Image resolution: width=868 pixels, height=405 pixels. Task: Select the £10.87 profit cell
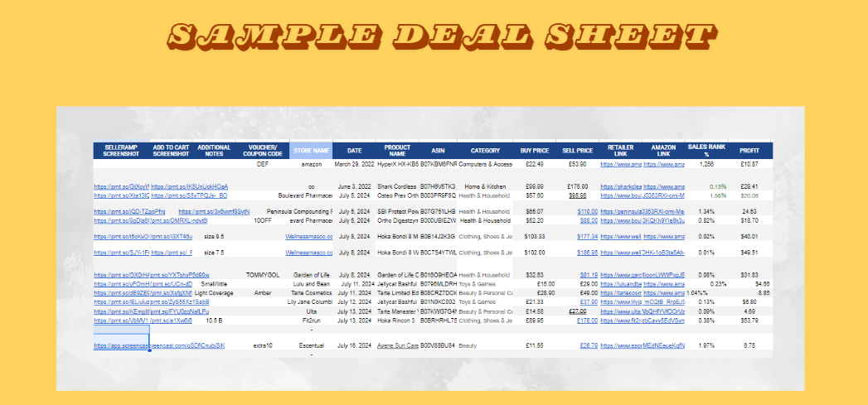point(749,164)
